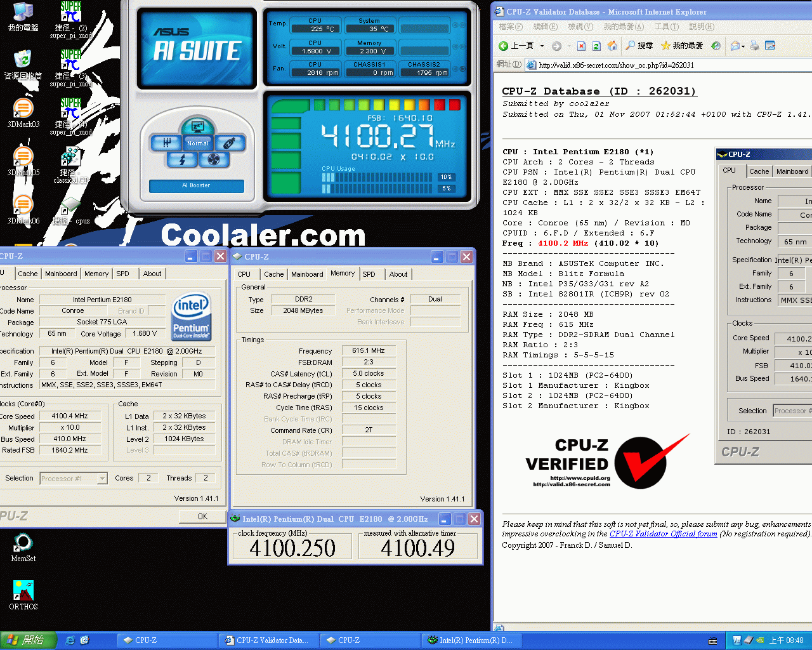Open 3DMark03 desktop shortcut

(x=23, y=114)
